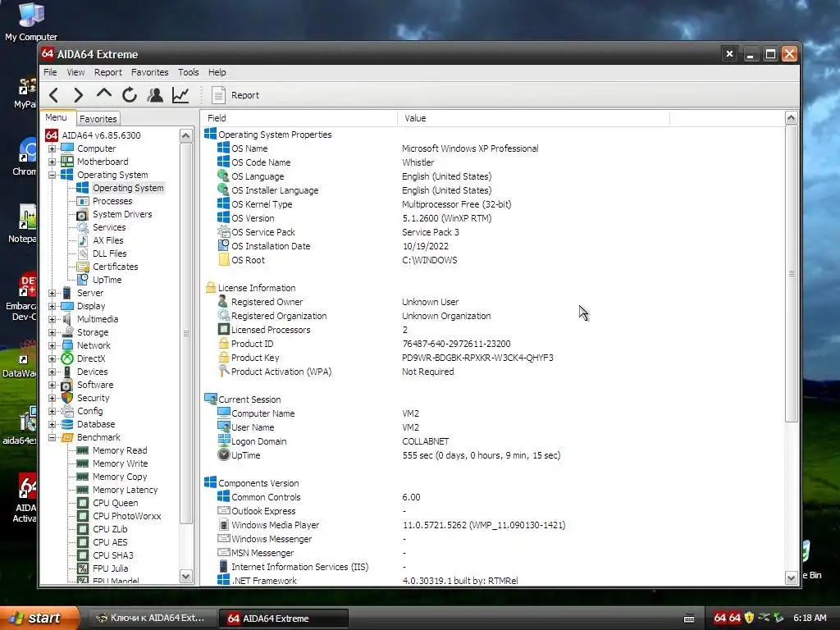This screenshot has width=840, height=630.
Task: Select the Database tree item
Action: point(96,424)
